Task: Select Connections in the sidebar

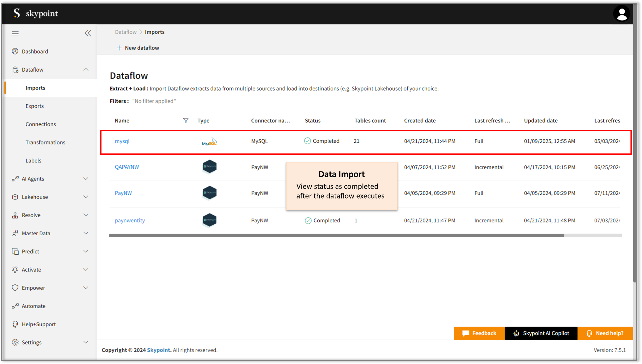Action: coord(40,124)
